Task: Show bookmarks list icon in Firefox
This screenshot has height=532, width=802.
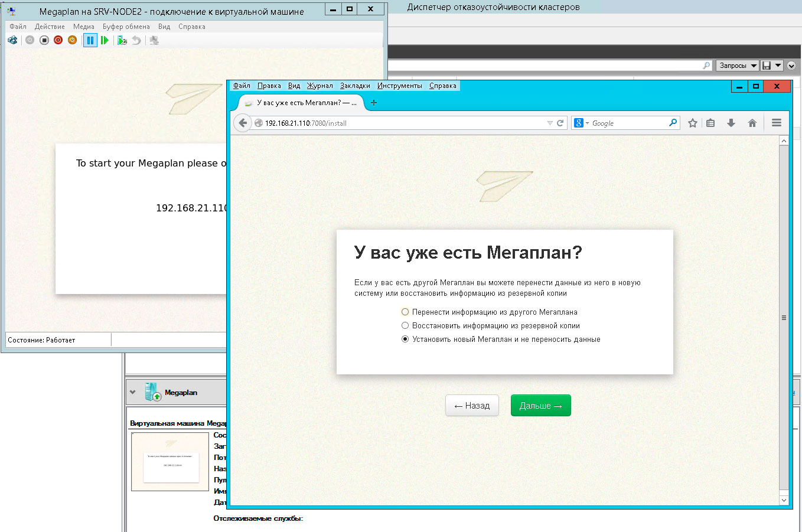Action: (x=710, y=123)
